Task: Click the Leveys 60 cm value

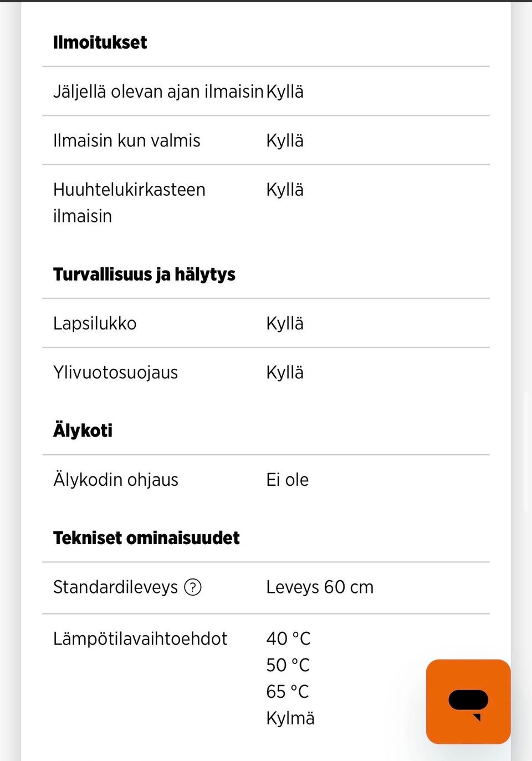Action: pos(320,587)
